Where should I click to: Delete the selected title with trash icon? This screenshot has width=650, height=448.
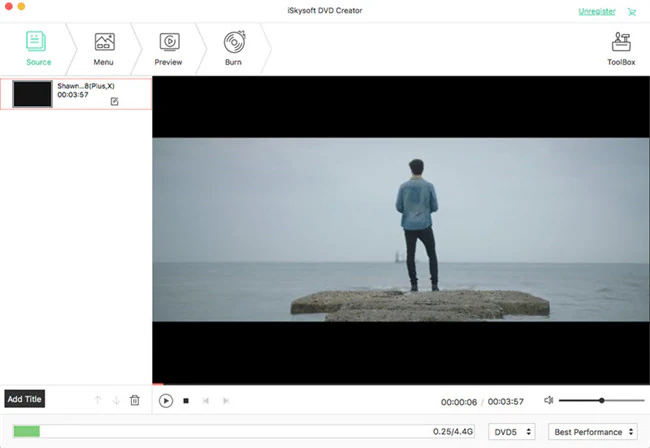coord(135,400)
